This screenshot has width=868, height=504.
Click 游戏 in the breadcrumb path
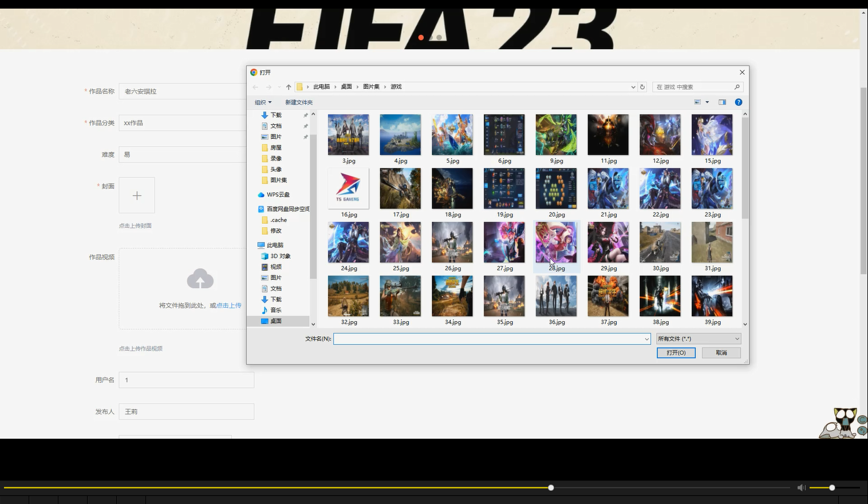tap(396, 87)
